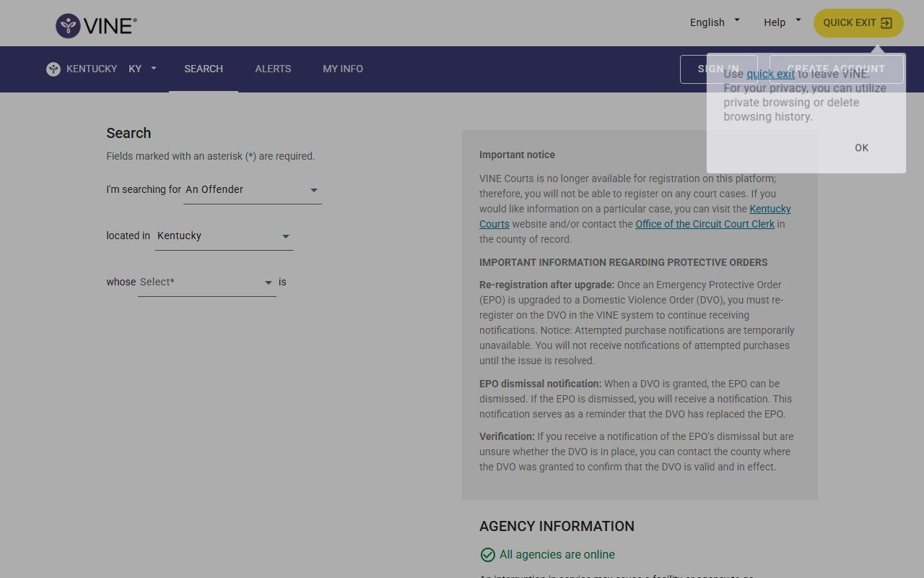Image resolution: width=924 pixels, height=578 pixels.
Task: Follow the 'quick exit' link in tooltip
Action: (770, 74)
